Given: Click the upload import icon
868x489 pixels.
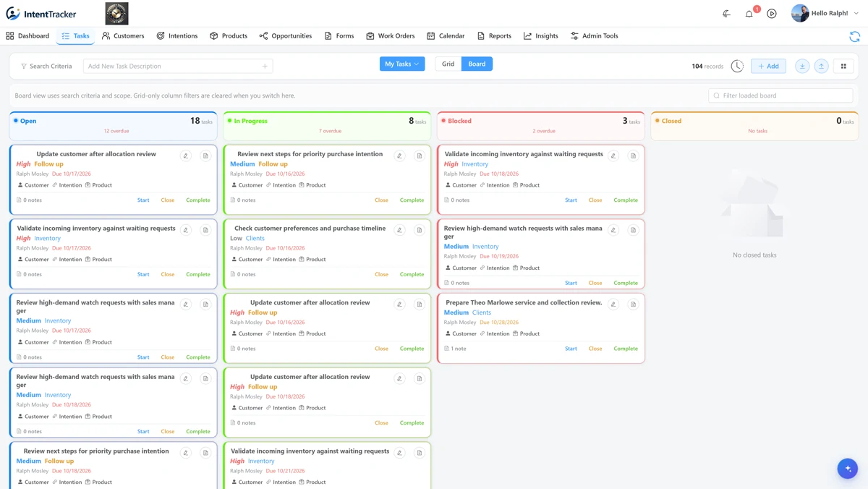Looking at the screenshot, I should (822, 66).
